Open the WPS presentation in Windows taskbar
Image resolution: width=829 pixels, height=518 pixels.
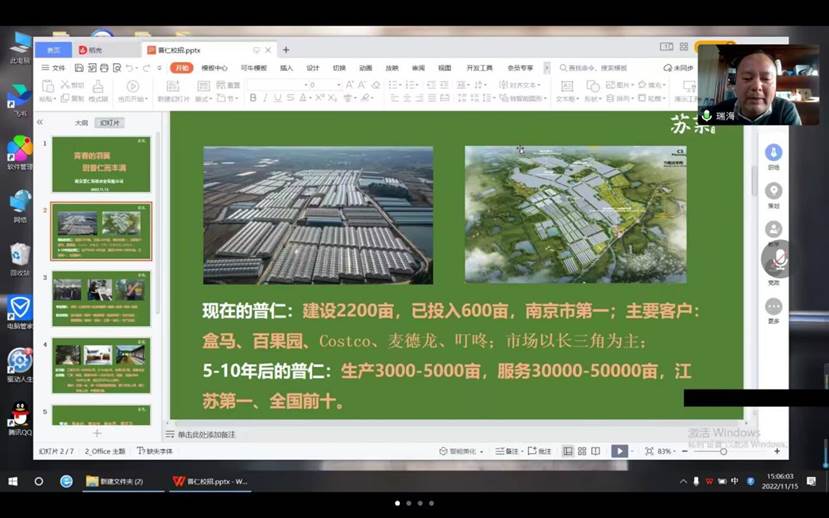210,481
